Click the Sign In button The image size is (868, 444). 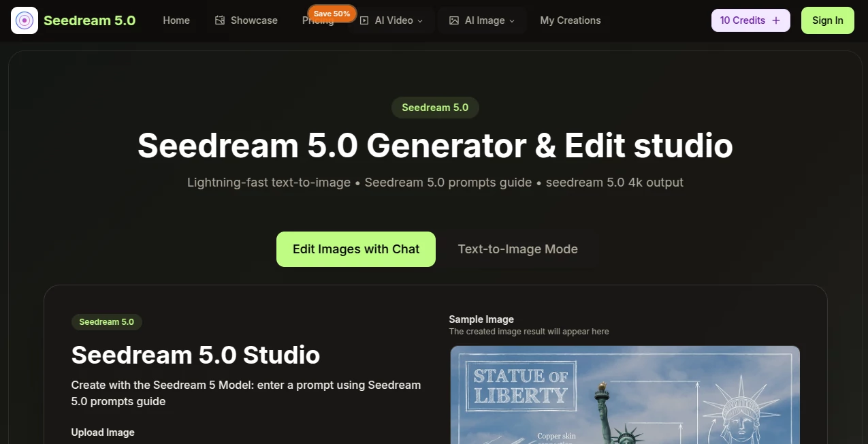click(x=827, y=20)
